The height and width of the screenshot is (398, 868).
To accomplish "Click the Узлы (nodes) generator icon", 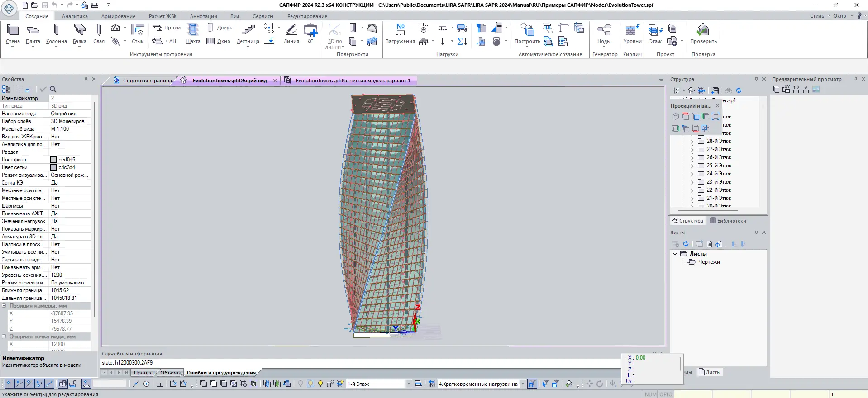I will coord(604,30).
